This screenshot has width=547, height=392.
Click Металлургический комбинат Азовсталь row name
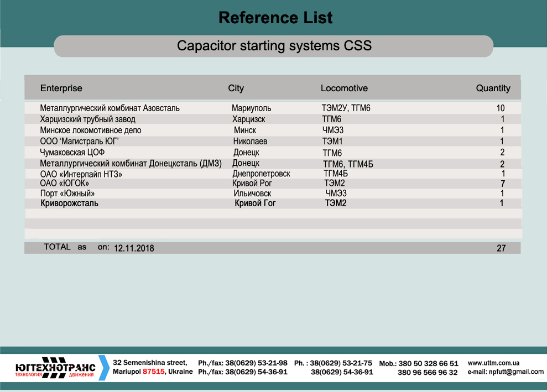[x=110, y=108]
